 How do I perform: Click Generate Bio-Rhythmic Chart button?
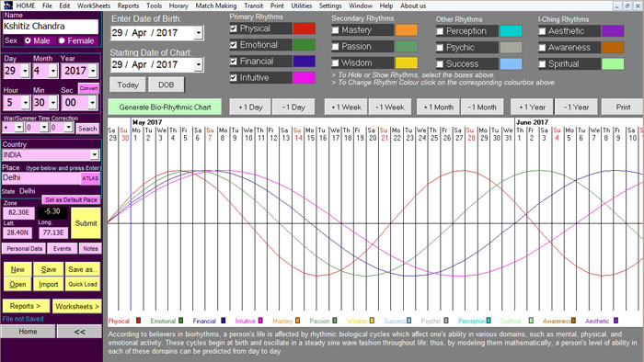click(165, 107)
